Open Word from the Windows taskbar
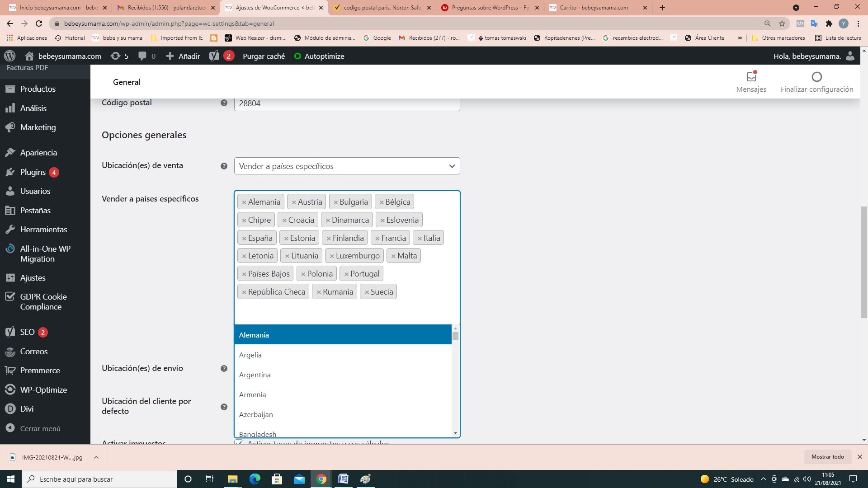Screen dimensions: 868x488 tap(343, 479)
